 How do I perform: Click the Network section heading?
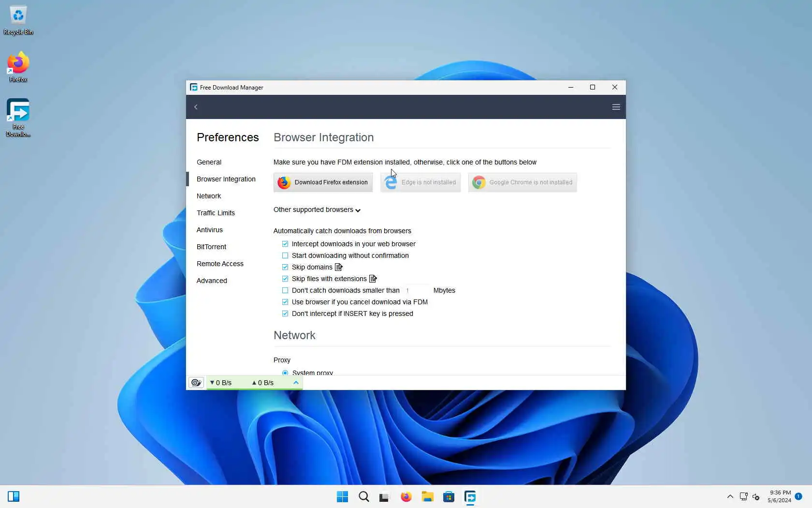coord(294,335)
